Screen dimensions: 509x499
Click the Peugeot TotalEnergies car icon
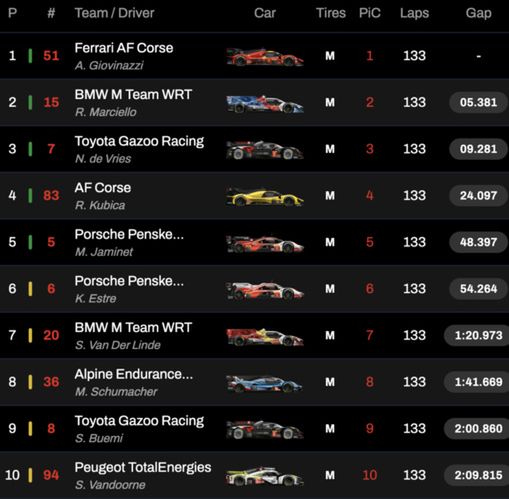tap(265, 476)
